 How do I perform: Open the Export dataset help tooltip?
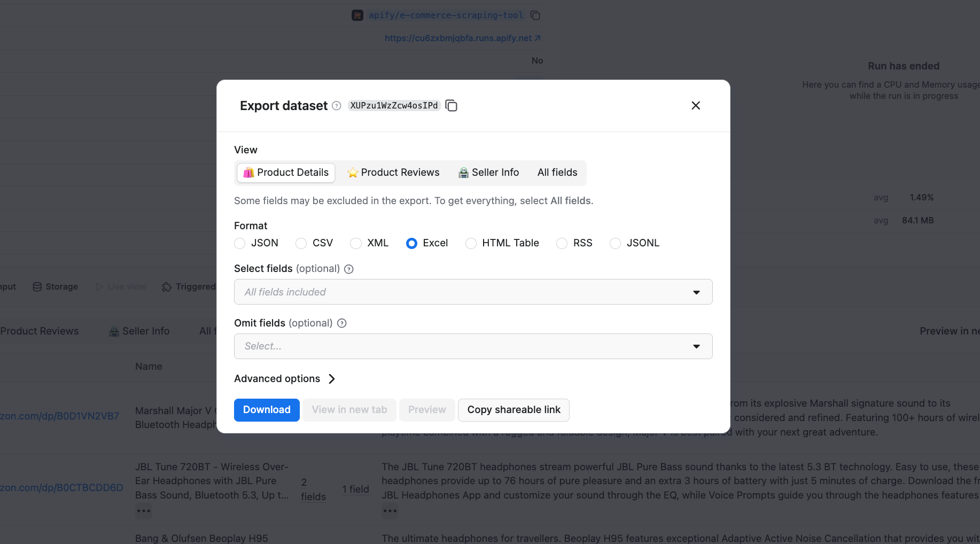click(x=336, y=106)
